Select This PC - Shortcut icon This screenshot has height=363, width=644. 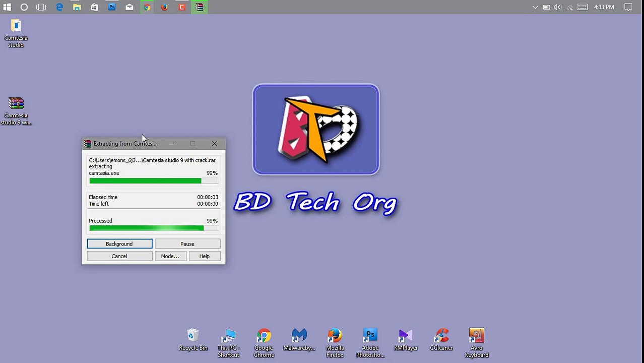[x=228, y=343]
